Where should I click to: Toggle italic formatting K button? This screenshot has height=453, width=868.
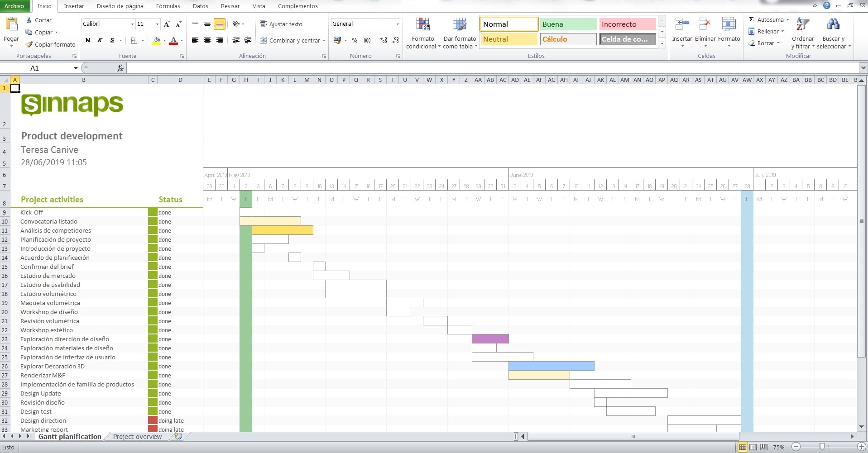pos(100,40)
